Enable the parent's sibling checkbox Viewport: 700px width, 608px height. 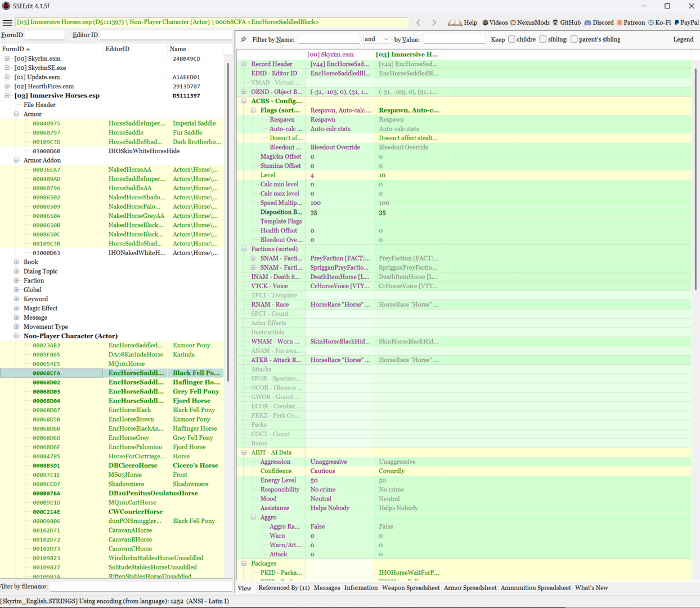click(x=574, y=39)
